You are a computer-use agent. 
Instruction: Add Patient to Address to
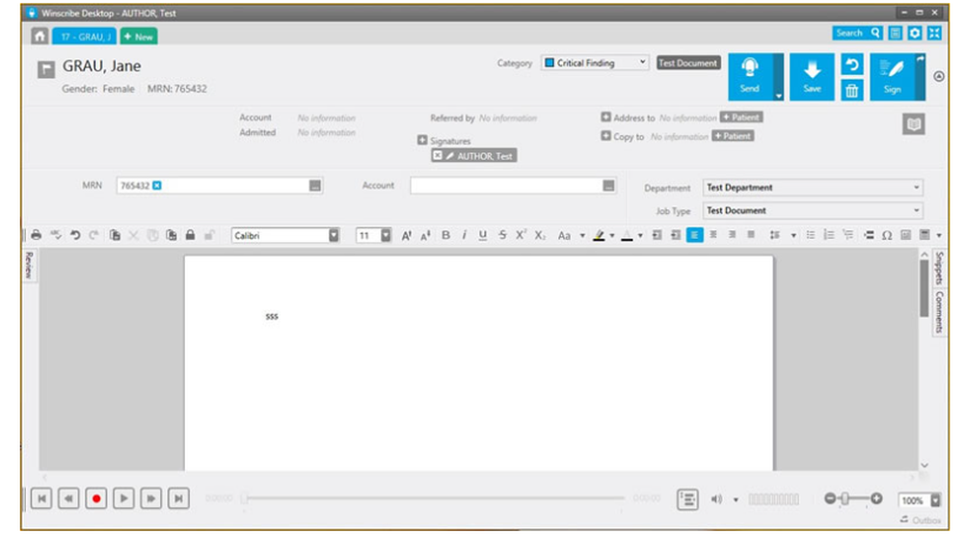point(741,118)
